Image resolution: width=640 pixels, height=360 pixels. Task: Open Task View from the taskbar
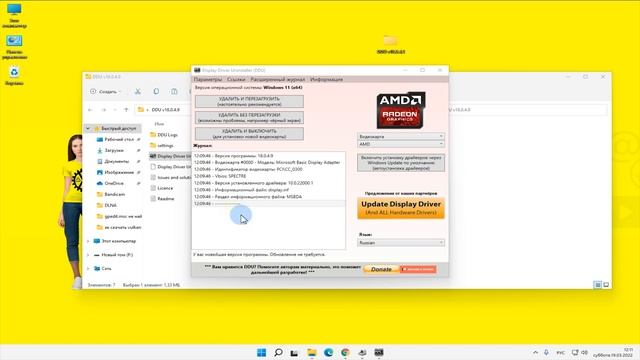pos(294,353)
